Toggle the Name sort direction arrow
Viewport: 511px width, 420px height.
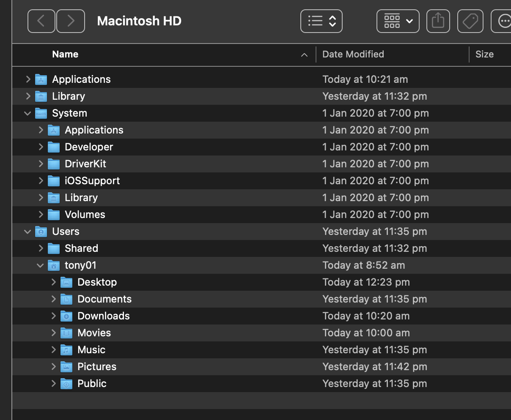point(304,55)
